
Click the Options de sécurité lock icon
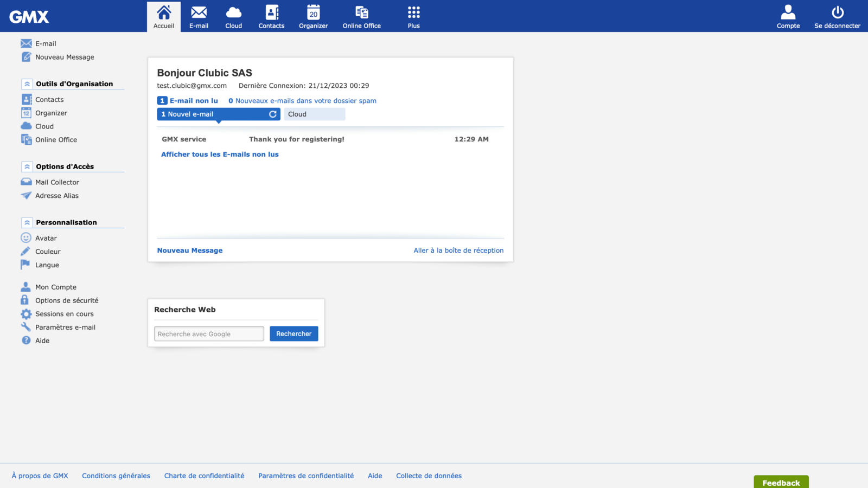[x=25, y=300]
